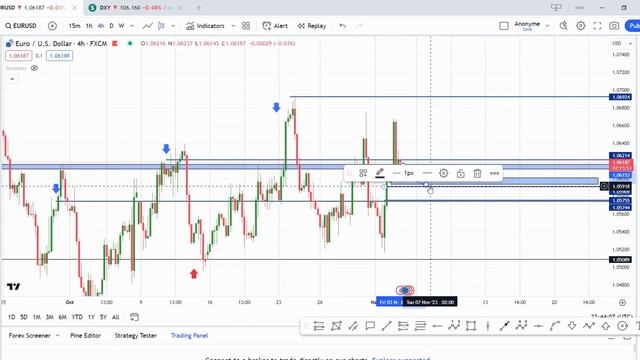Select the D daily timeframe

[x=111, y=26]
